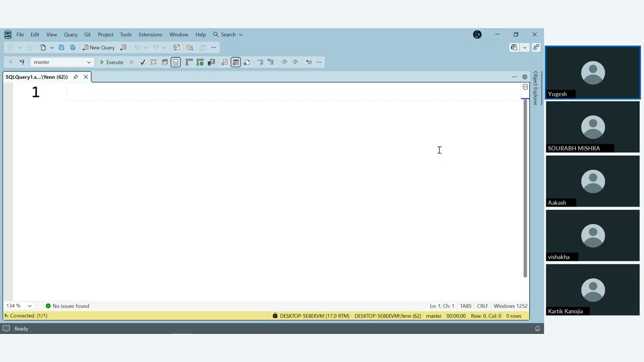Open a query file icon beside New Query
The height and width of the screenshot is (362, 644).
point(123,47)
